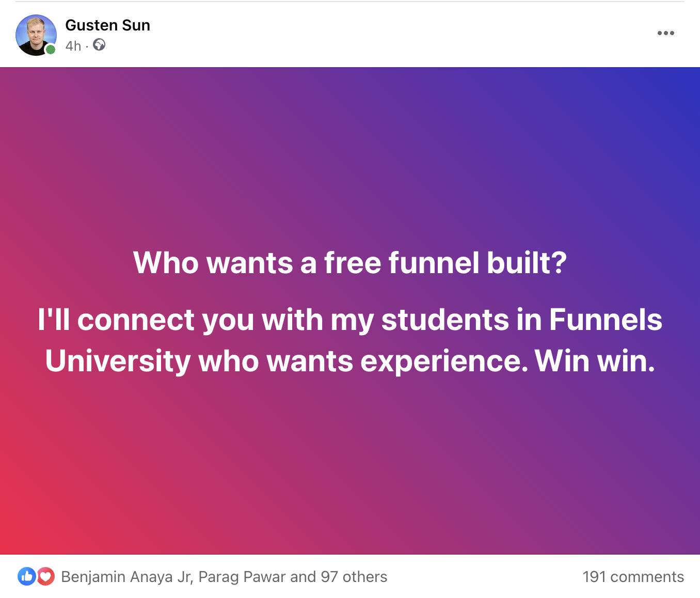Click Gusten Sun's profile picture

pyautogui.click(x=36, y=34)
